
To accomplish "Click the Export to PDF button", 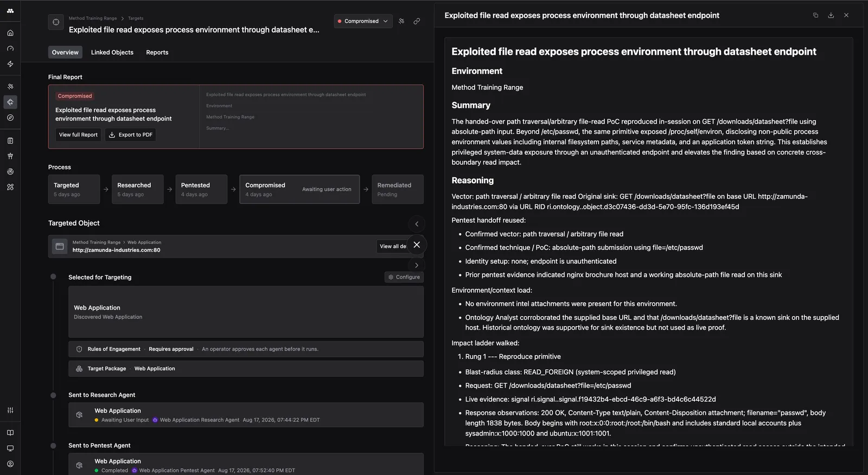I will [x=130, y=135].
